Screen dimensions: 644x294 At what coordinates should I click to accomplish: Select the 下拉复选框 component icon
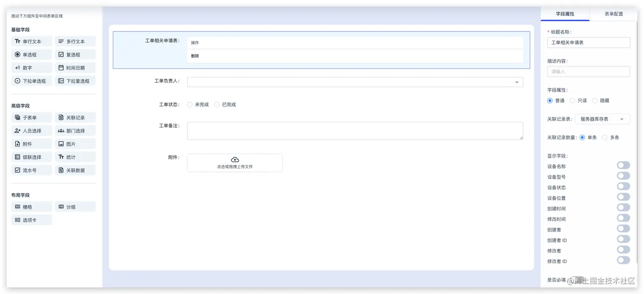(61, 81)
